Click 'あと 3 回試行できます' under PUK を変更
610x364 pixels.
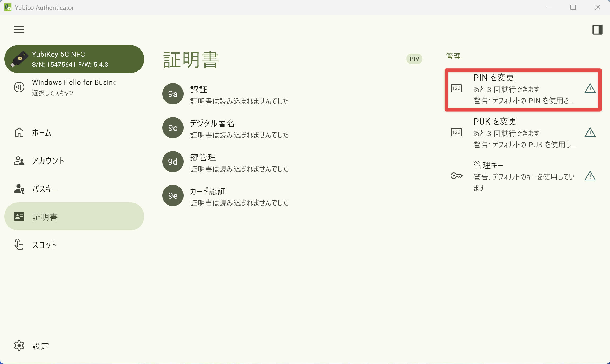(507, 133)
